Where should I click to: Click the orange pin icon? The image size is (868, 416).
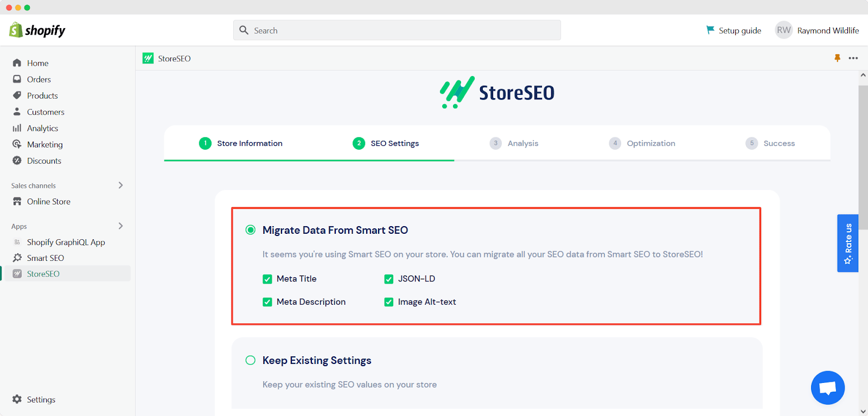coord(837,58)
